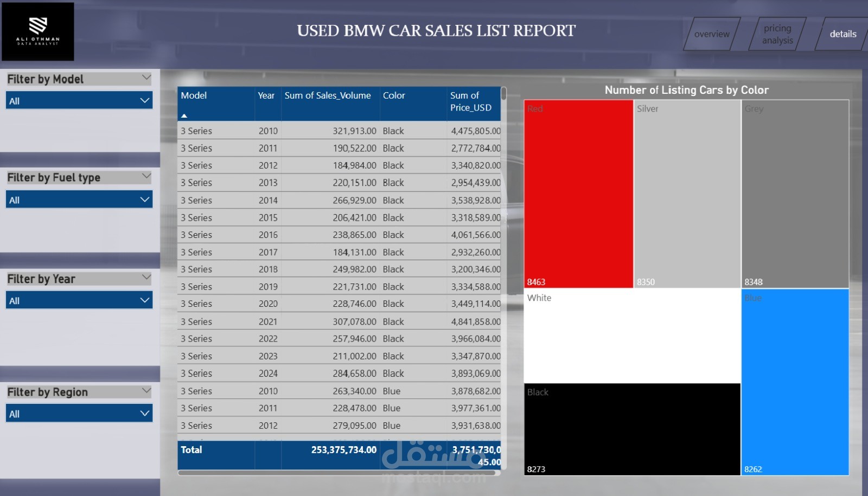The image size is (868, 496).
Task: Click the 8348 value on Grey tile
Action: tap(754, 282)
